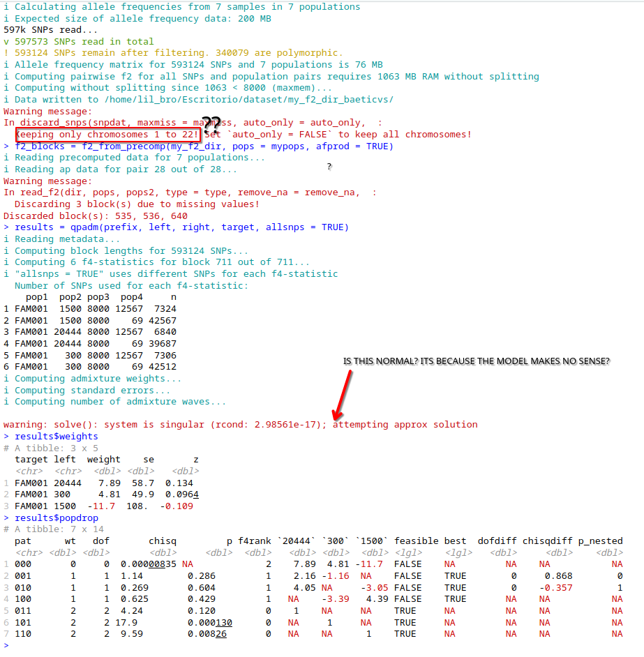Click the n value 7324 in f4 table
Image resolution: width=644 pixels, height=657 pixels.
pos(165,309)
